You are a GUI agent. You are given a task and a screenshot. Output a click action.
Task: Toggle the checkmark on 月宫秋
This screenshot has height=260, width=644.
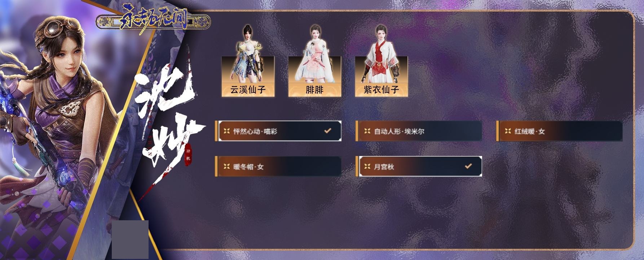468,166
